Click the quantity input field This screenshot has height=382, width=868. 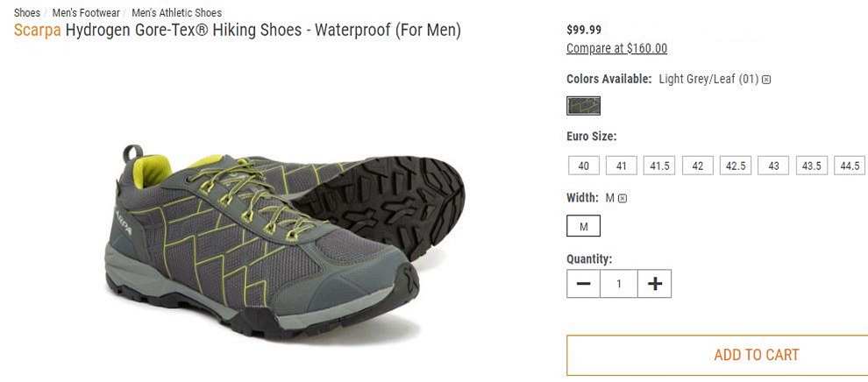(618, 284)
